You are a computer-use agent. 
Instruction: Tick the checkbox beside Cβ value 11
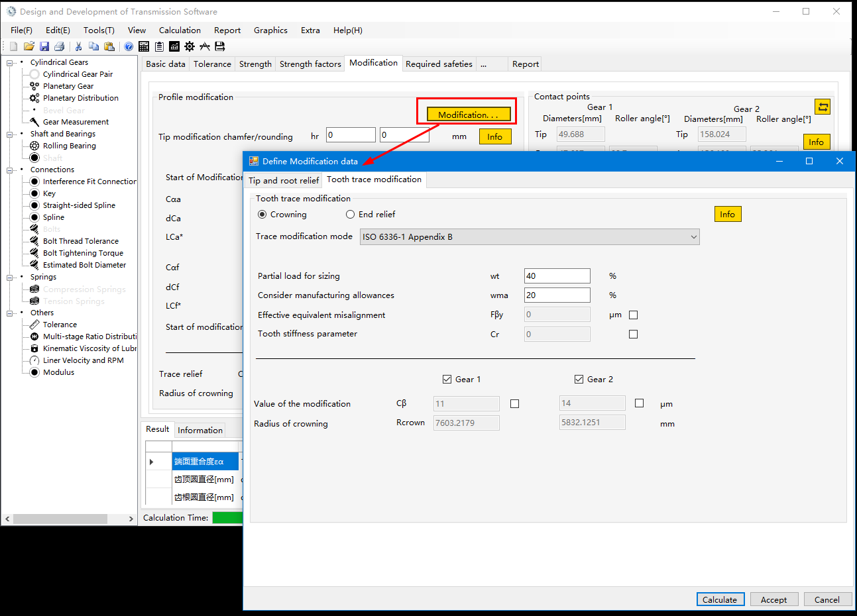(514, 403)
